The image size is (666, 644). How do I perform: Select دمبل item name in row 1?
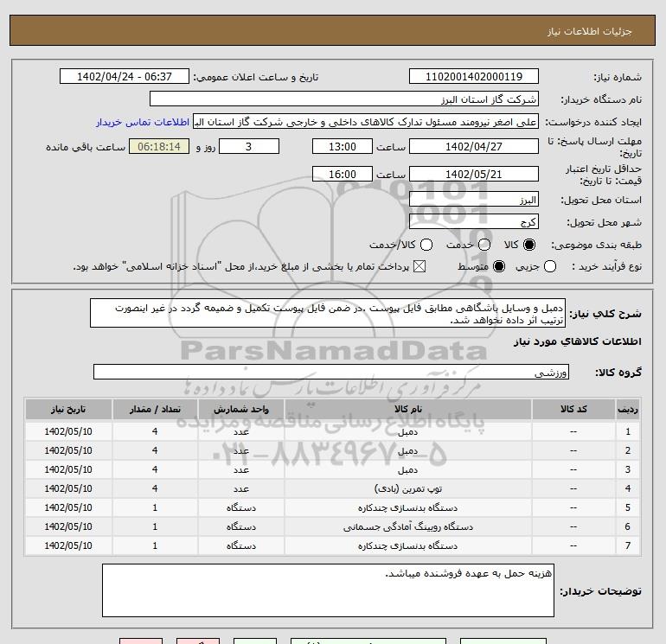coord(407,431)
